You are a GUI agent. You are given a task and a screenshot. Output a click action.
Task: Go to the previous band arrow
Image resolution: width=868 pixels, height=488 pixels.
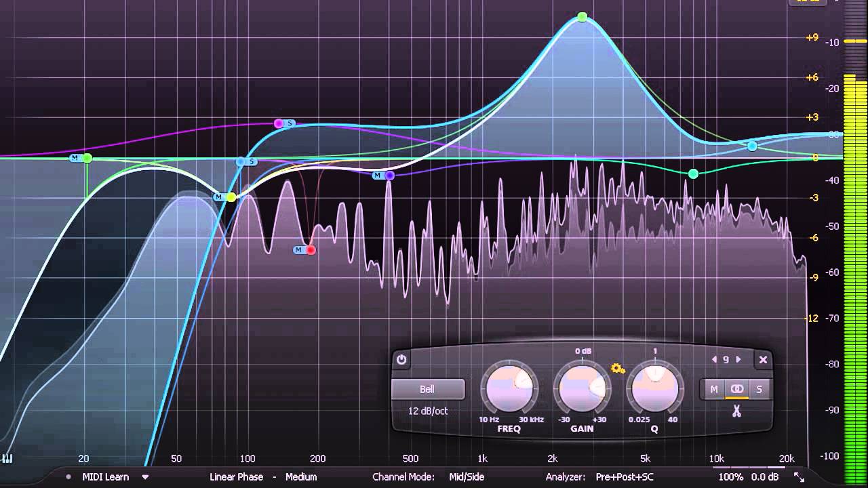[x=714, y=360]
